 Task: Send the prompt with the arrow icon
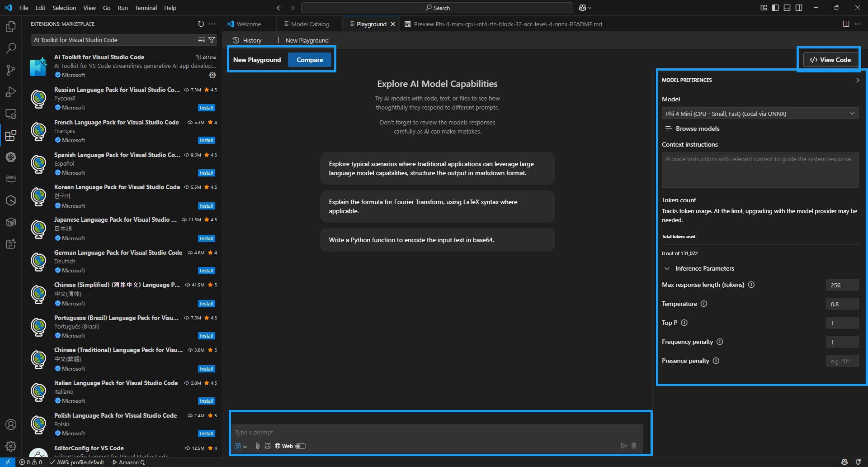coord(624,446)
